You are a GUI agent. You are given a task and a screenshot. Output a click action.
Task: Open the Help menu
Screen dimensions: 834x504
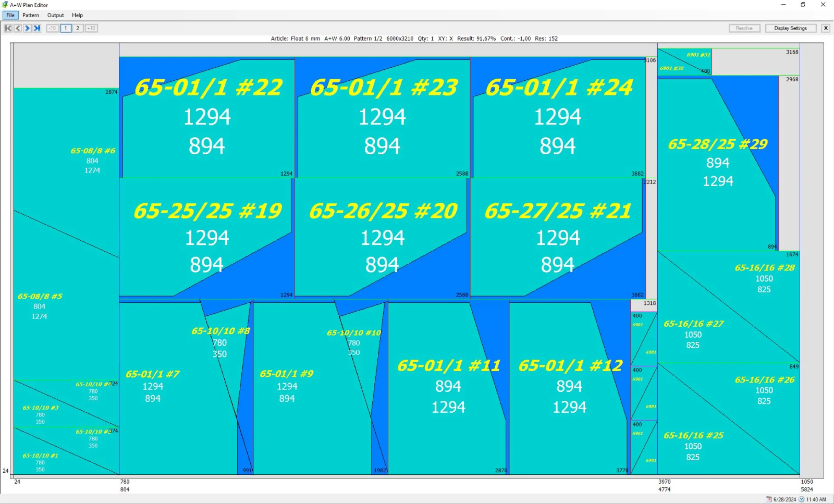77,15
